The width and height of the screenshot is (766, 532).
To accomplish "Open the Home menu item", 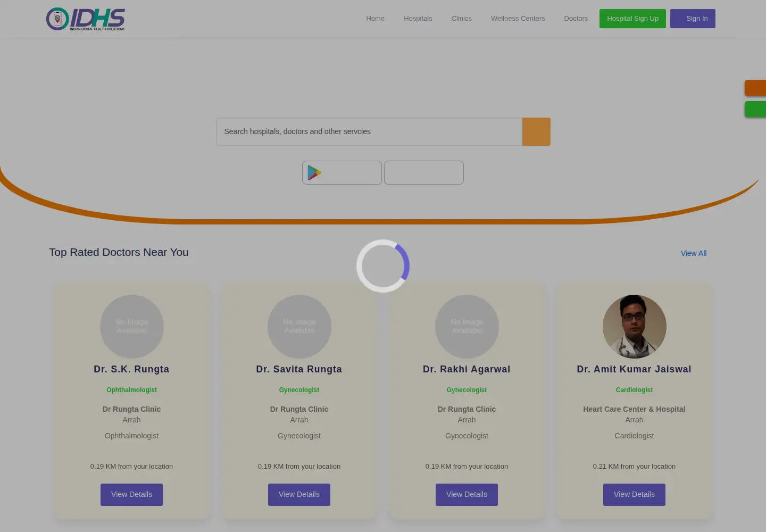I will point(375,19).
